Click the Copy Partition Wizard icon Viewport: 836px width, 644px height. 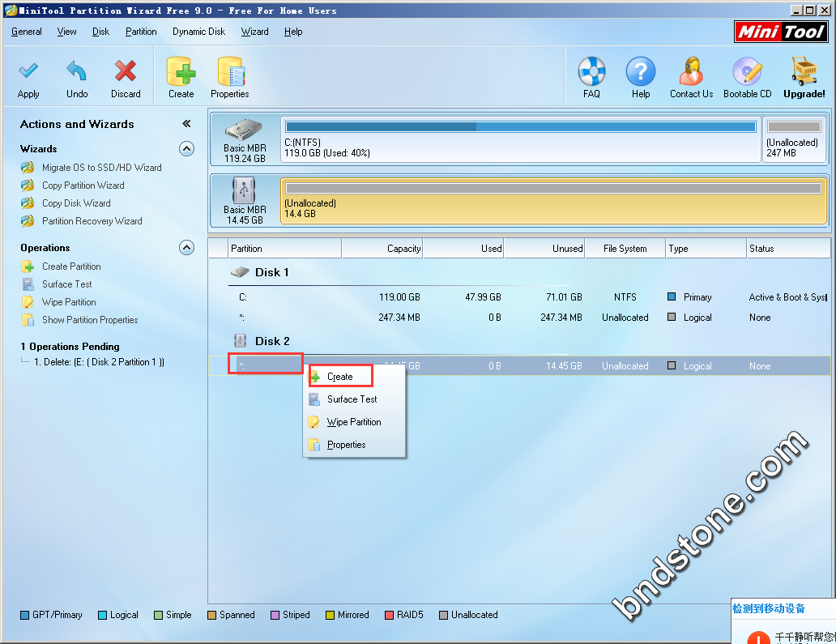28,185
